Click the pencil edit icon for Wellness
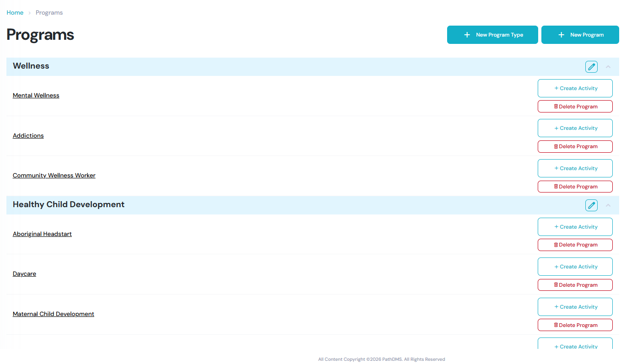Viewport: 621px width, 364px height. pyautogui.click(x=591, y=67)
